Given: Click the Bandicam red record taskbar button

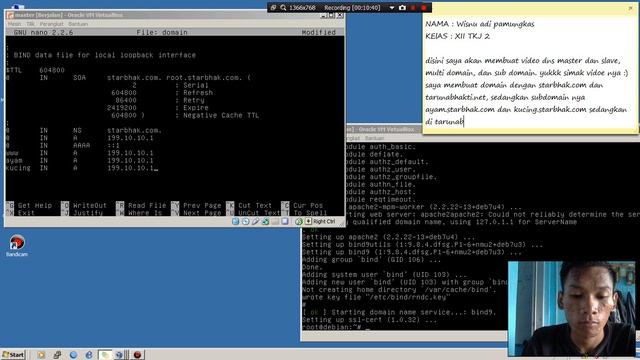Looking at the screenshot, I should 137,355.
